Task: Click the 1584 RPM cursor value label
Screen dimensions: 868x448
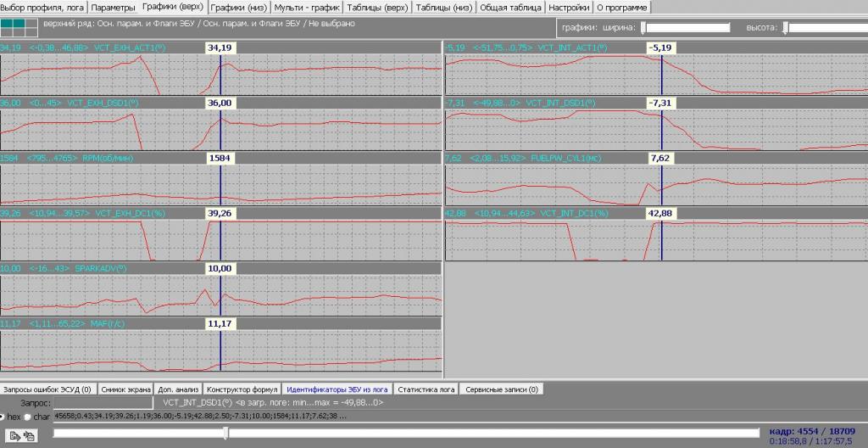Action: pyautogui.click(x=221, y=158)
